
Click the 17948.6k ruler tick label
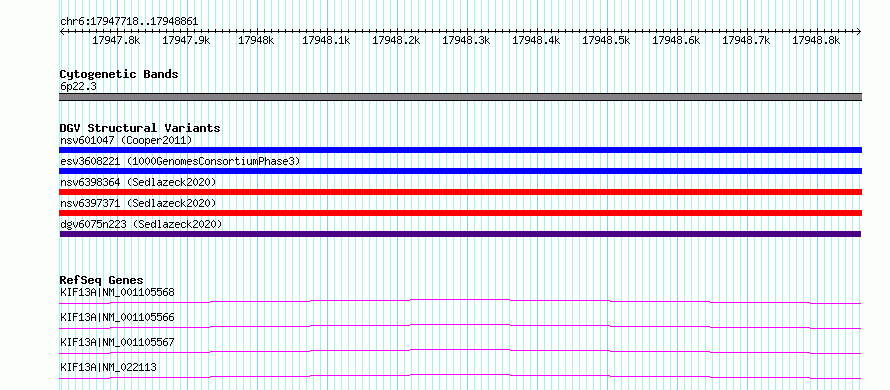pyautogui.click(x=675, y=40)
